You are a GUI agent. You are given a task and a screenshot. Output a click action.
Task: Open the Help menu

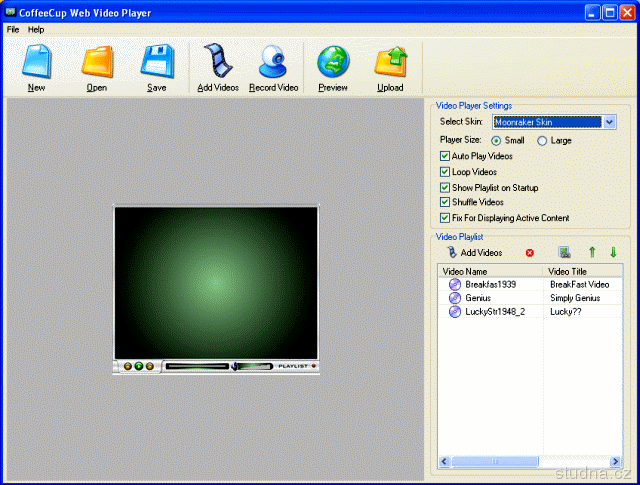[x=36, y=30]
